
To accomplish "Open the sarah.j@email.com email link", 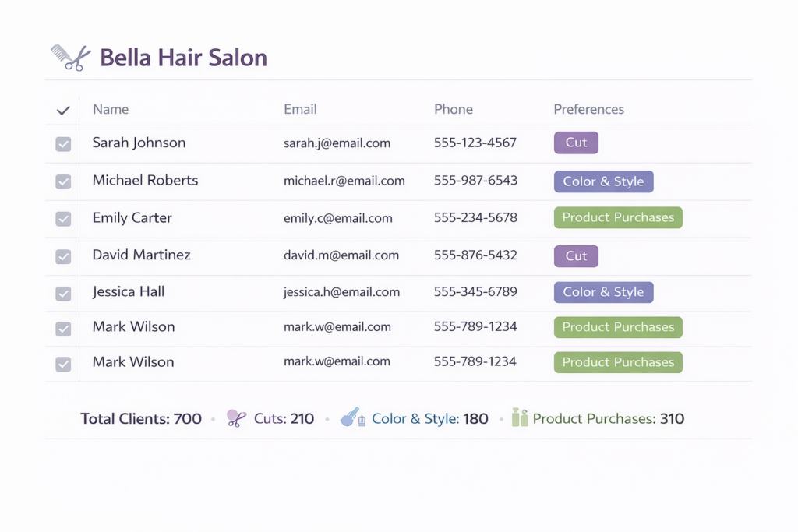I will (x=337, y=143).
